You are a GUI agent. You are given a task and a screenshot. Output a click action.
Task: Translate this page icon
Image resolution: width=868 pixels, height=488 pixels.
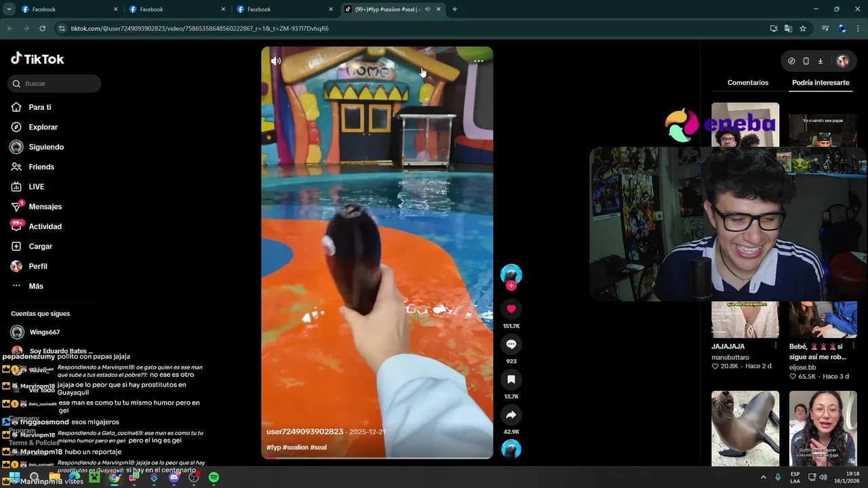tap(788, 28)
